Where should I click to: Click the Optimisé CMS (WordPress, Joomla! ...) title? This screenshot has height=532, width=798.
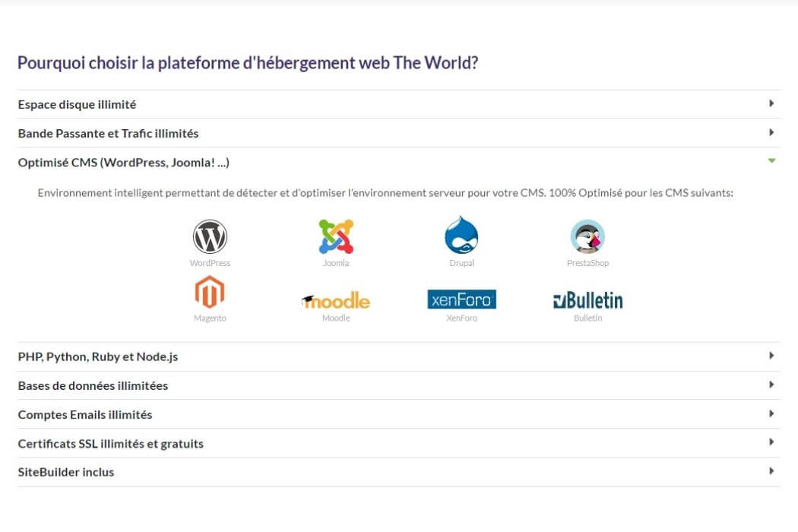(124, 163)
